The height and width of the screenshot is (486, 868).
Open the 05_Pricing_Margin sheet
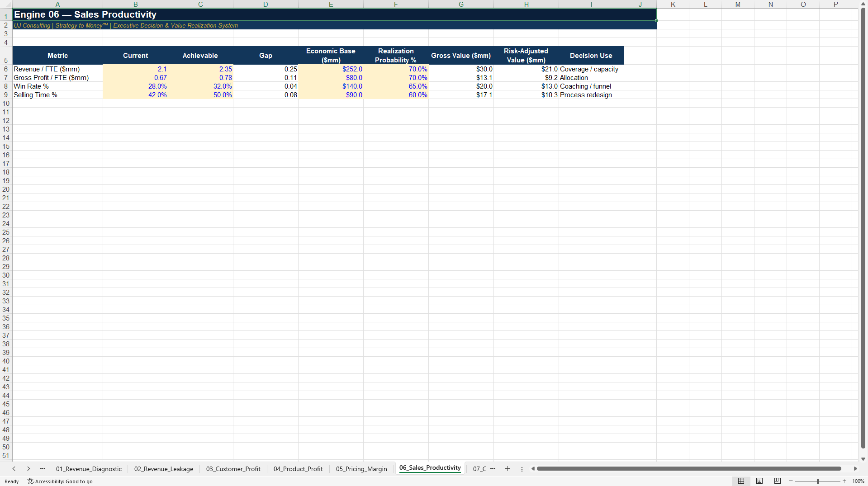(361, 469)
